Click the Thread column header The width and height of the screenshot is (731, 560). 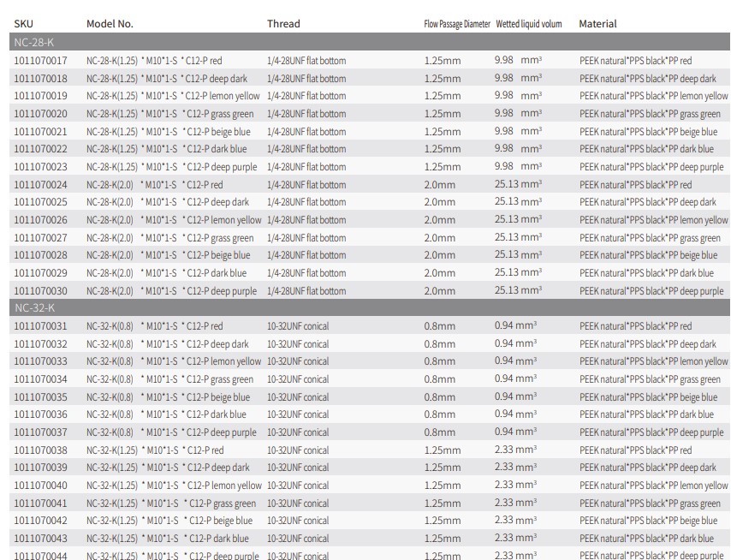(x=283, y=24)
